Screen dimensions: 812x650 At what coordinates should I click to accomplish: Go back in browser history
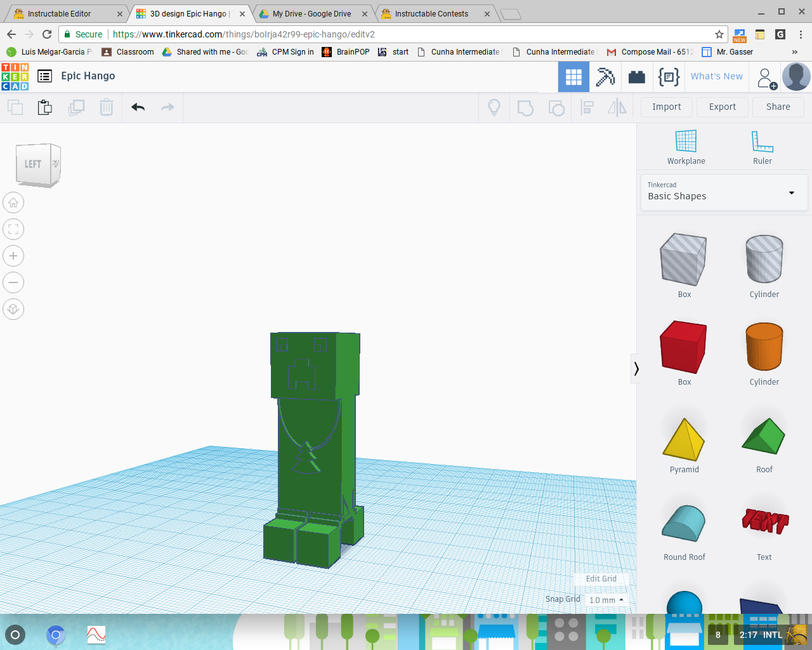(11, 34)
